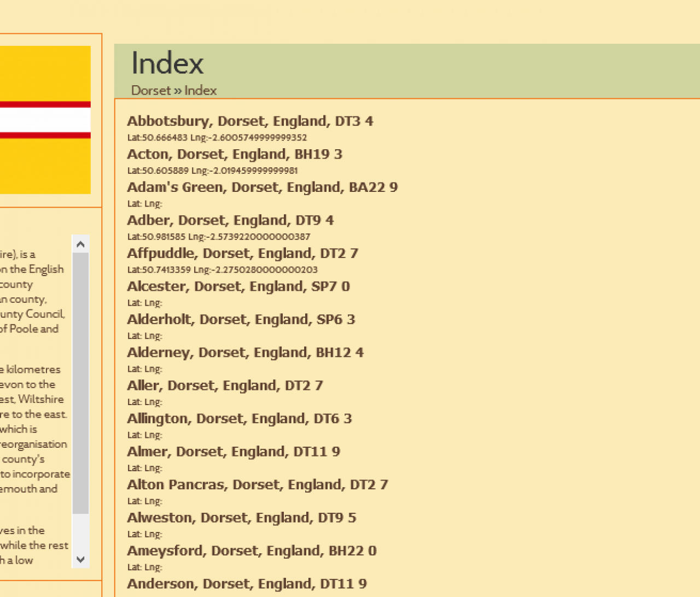This screenshot has height=597, width=700.
Task: Open the Abbotsbury, Dorset entry
Action: pyautogui.click(x=250, y=121)
